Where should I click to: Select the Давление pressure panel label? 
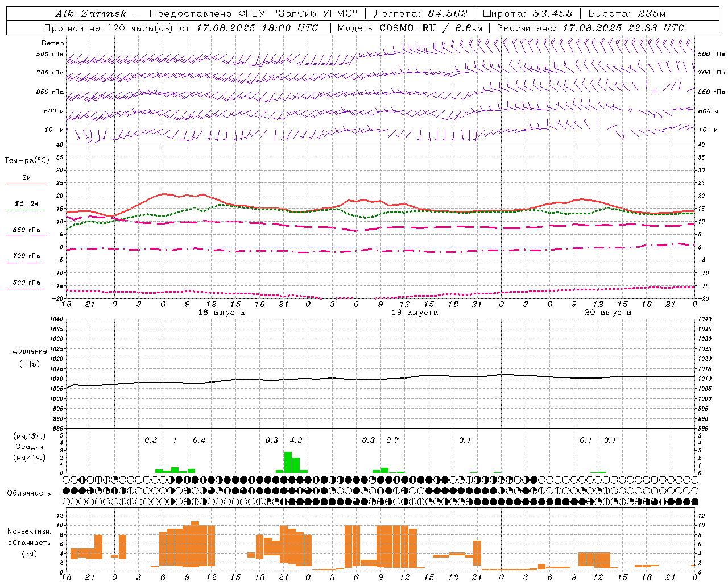(x=30, y=351)
